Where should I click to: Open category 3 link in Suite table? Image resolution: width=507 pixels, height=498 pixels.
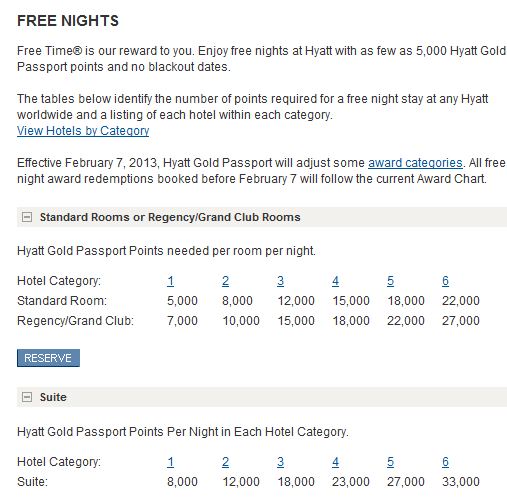[x=280, y=462]
